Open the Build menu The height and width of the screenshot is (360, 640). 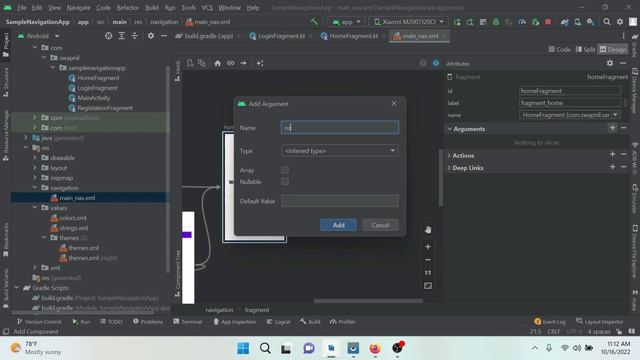point(152,7)
